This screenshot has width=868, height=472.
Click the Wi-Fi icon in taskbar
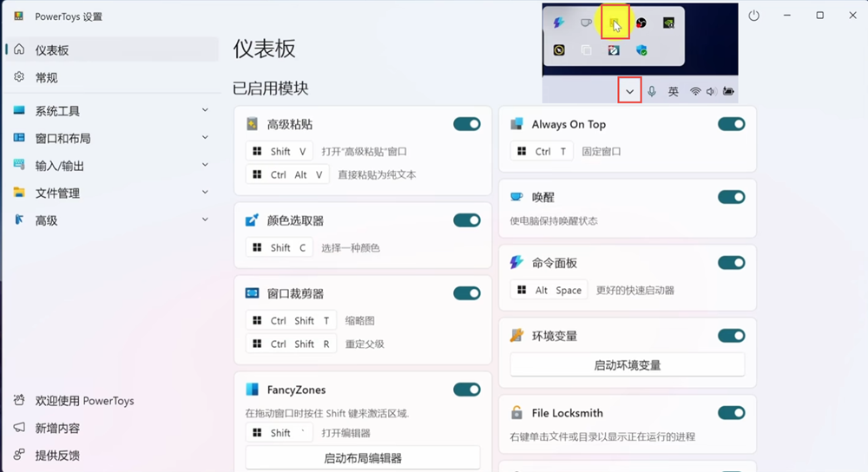click(x=695, y=91)
